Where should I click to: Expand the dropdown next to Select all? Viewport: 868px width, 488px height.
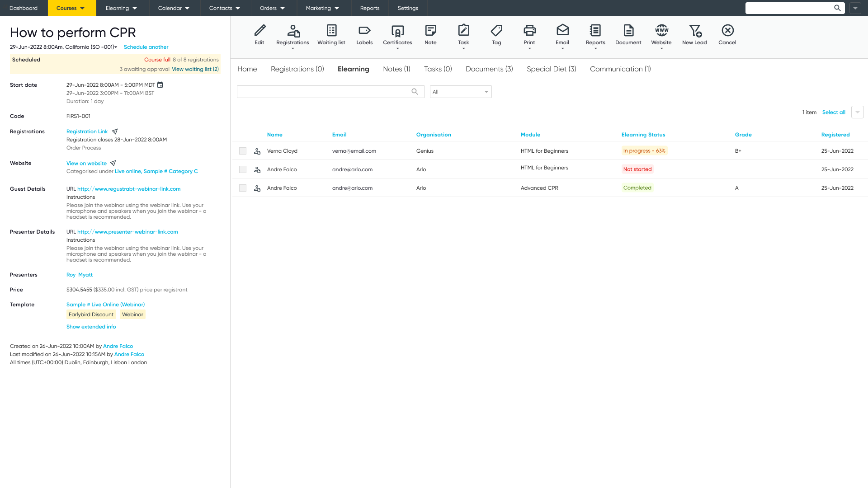857,112
